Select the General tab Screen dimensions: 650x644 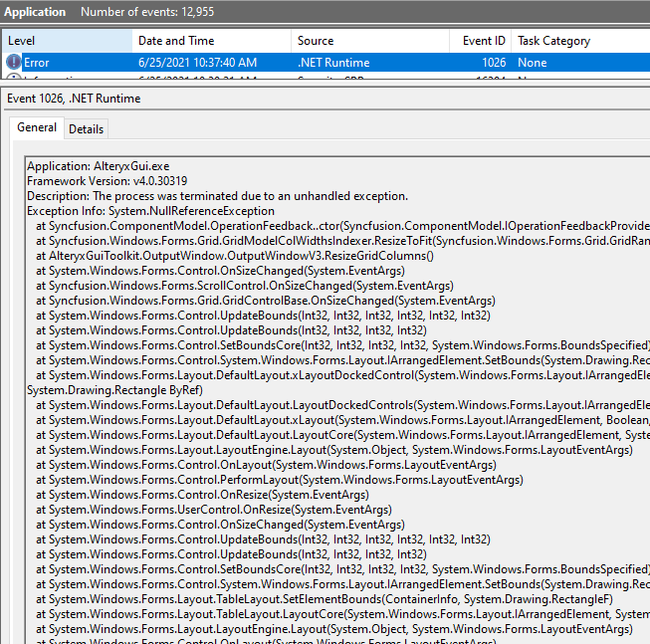37,127
